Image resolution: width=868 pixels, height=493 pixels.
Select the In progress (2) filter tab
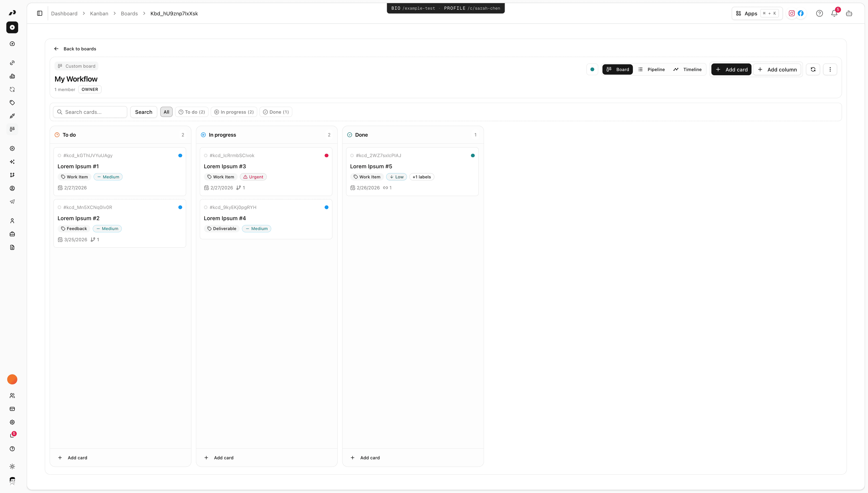[x=234, y=112]
